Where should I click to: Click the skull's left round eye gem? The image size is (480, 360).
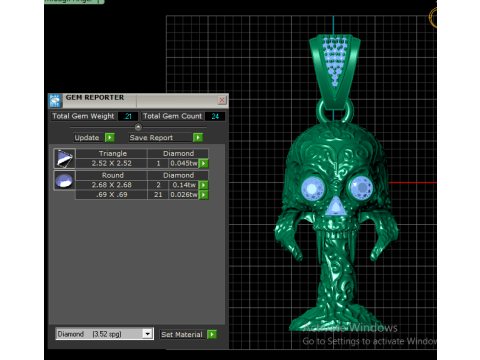tap(312, 188)
